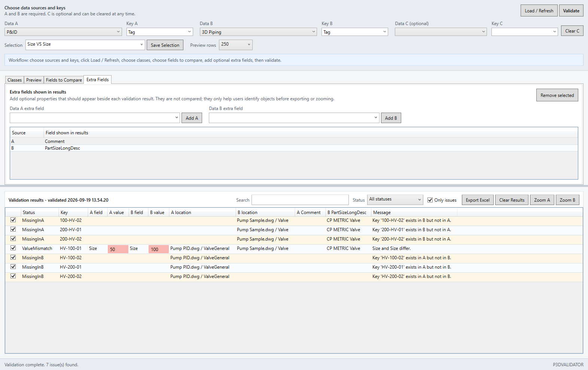Toggle the Only issues checkbox
This screenshot has width=588, height=370.
430,200
